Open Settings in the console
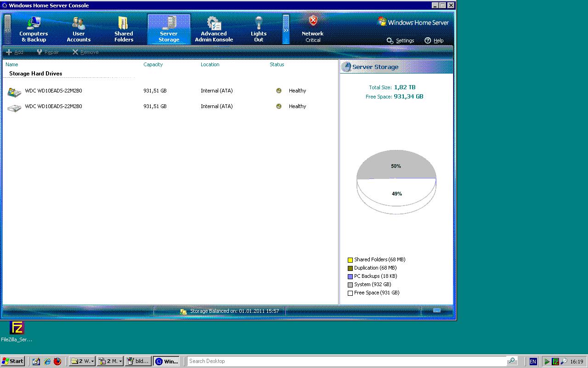 click(401, 40)
